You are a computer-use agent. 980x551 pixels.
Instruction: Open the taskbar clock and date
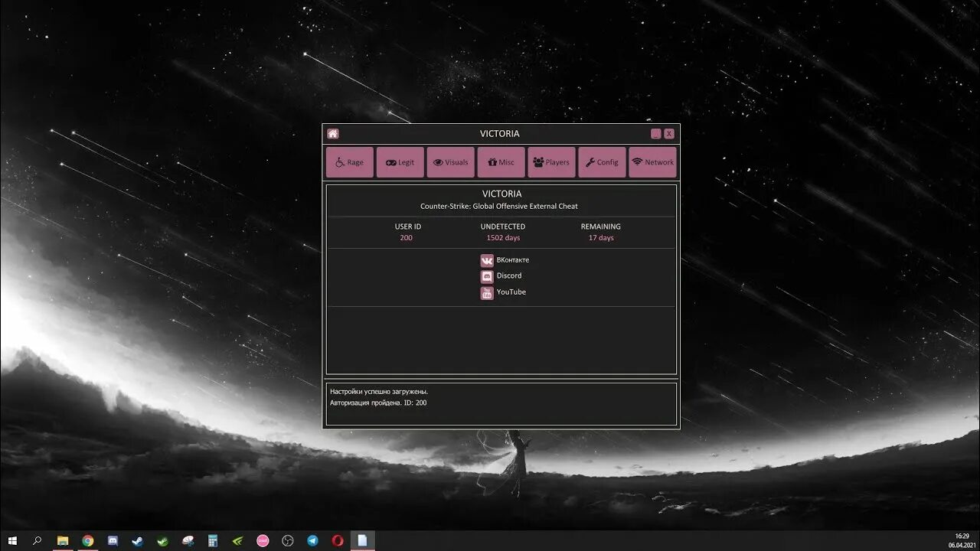962,540
